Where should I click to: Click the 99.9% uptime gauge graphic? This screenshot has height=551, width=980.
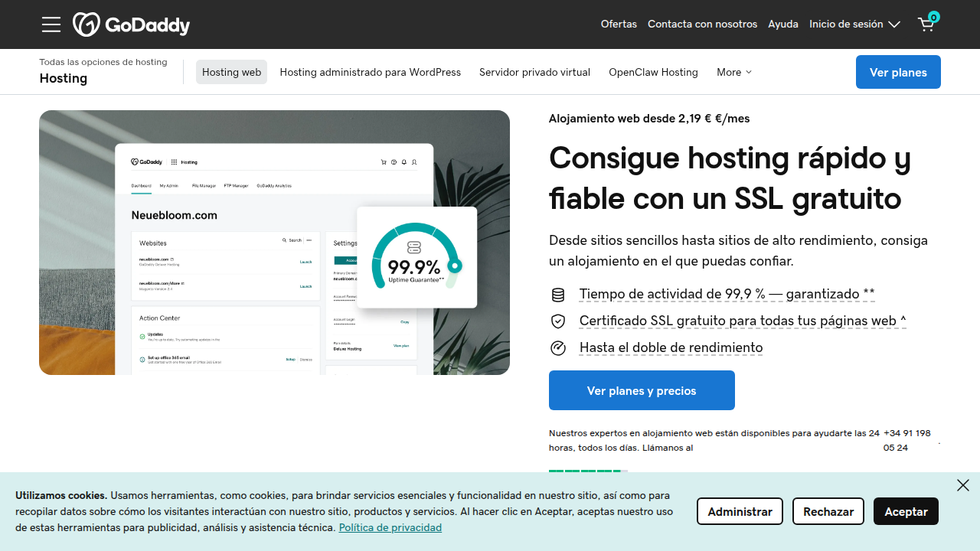[x=417, y=257]
